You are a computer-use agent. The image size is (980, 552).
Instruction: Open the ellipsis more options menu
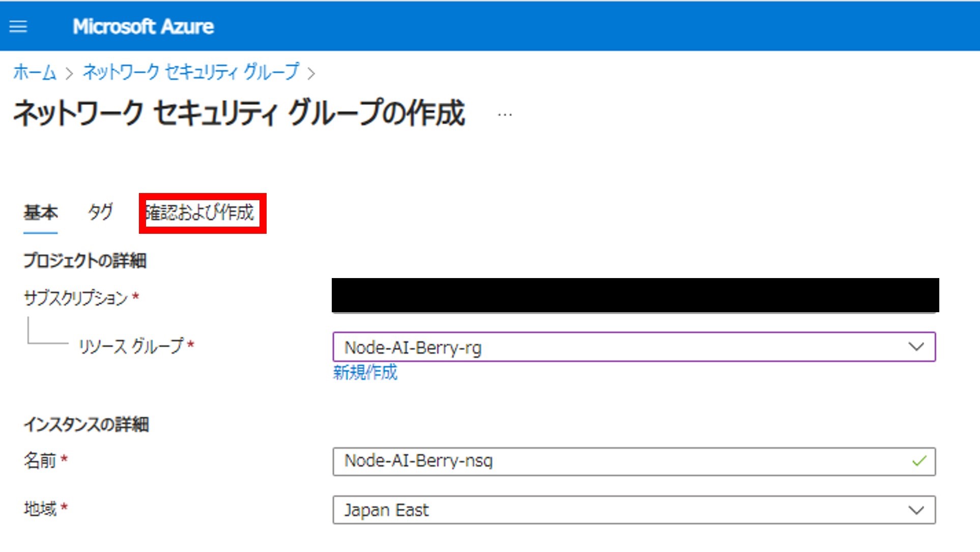coord(504,115)
